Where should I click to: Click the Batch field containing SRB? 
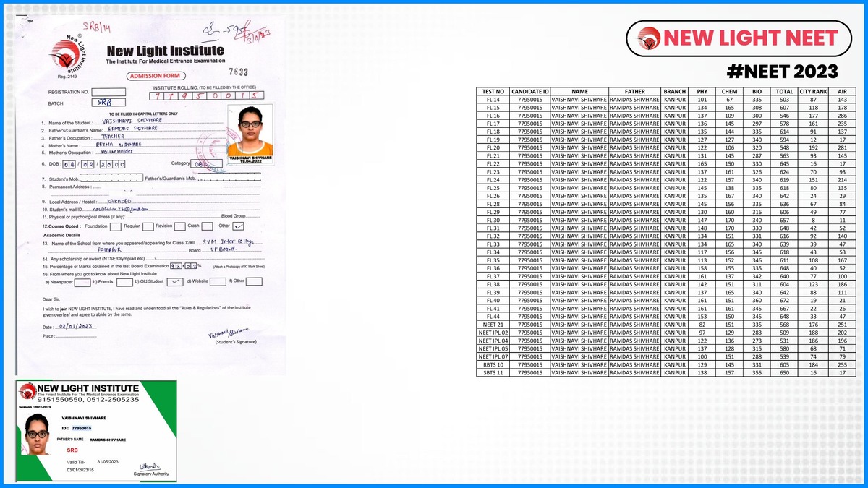coord(109,103)
